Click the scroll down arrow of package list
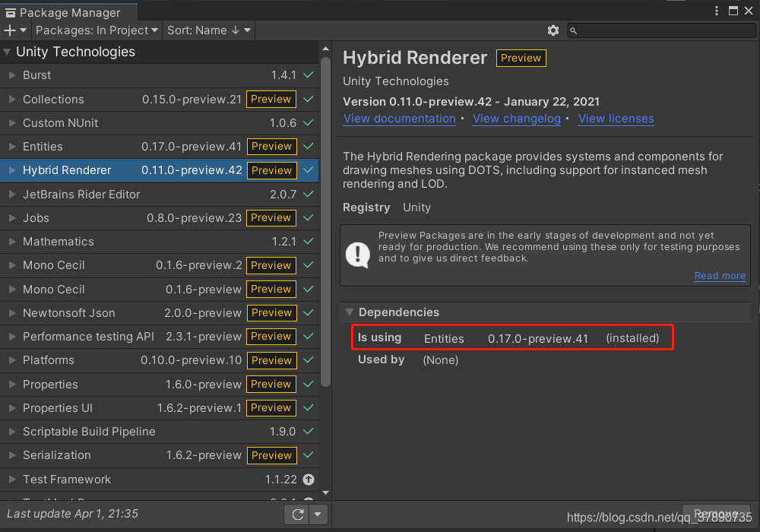Viewport: 760px width, 532px height. click(326, 492)
